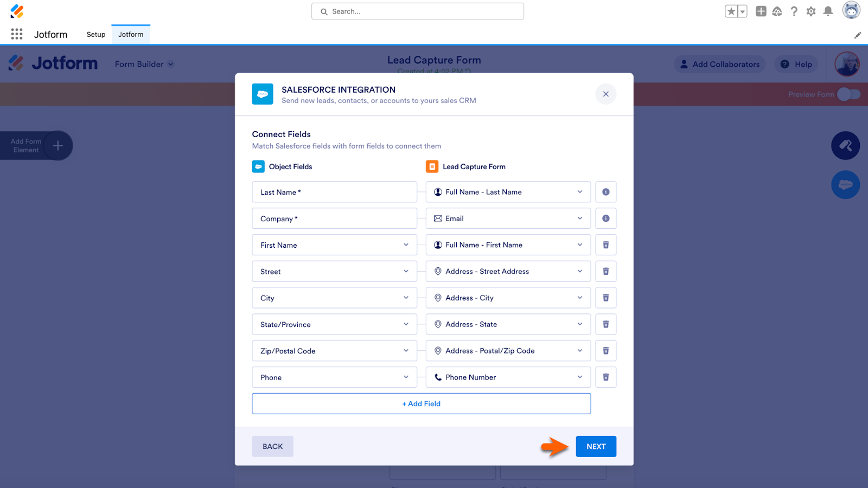Open the form designer paint roller icon
The height and width of the screenshot is (488, 868).
pos(845,145)
